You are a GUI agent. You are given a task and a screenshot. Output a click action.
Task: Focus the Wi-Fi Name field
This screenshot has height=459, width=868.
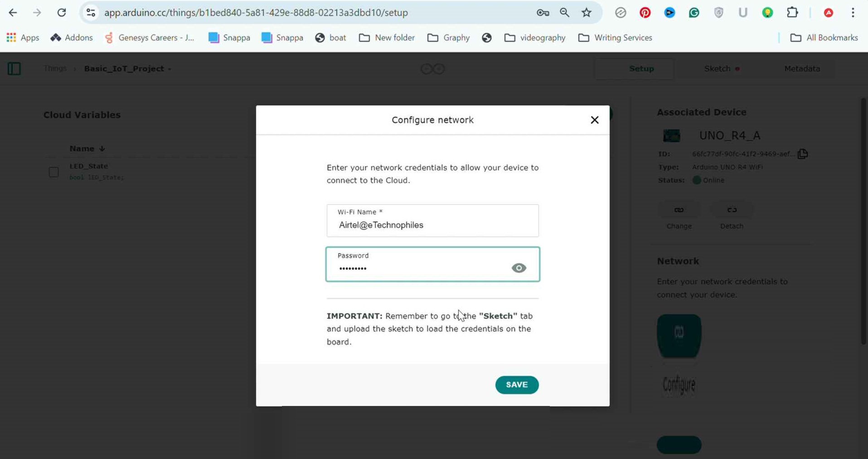click(433, 221)
